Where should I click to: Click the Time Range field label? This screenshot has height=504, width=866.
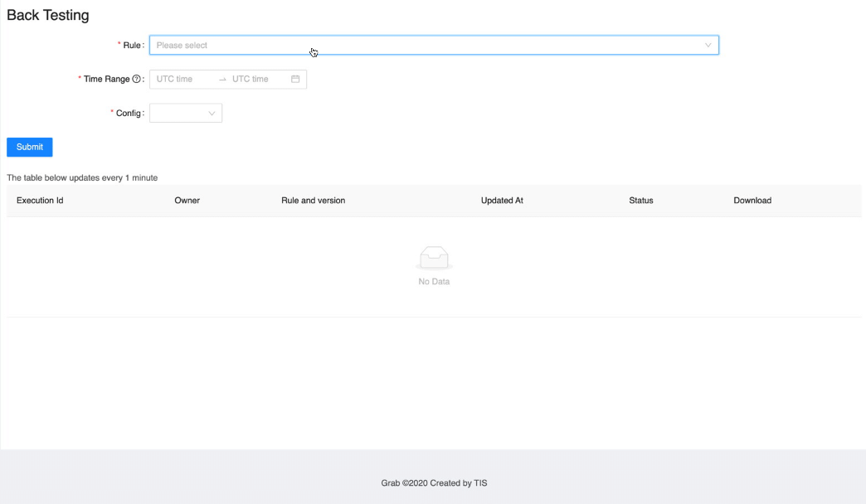pyautogui.click(x=106, y=80)
